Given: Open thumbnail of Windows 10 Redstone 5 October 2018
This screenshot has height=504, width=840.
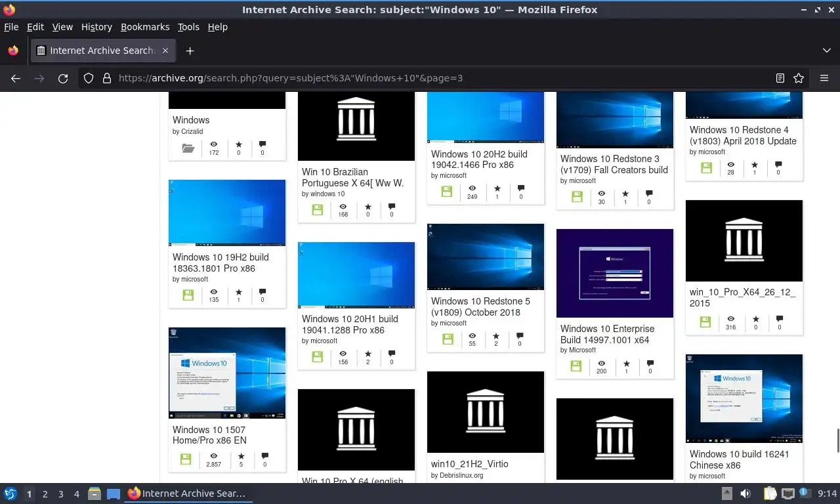Looking at the screenshot, I should click(486, 257).
